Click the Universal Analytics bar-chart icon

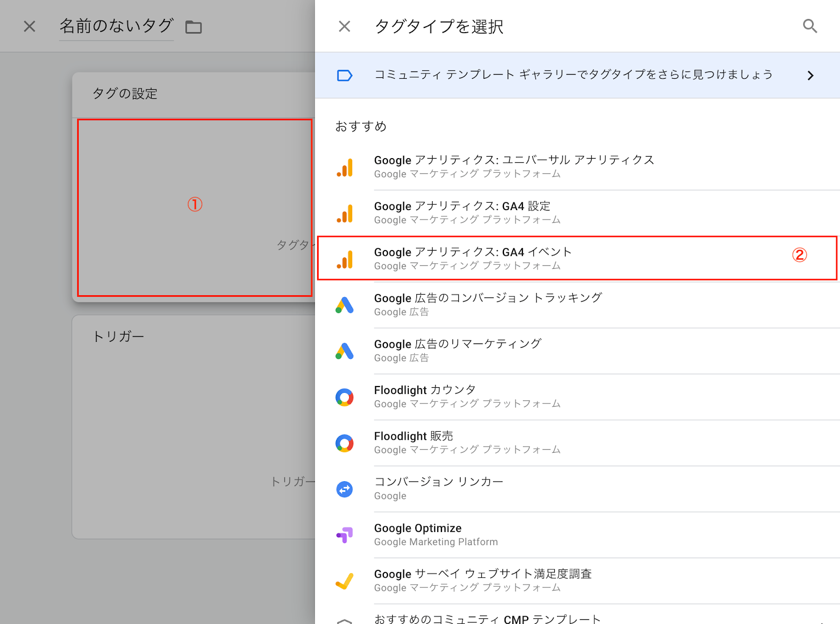345,168
